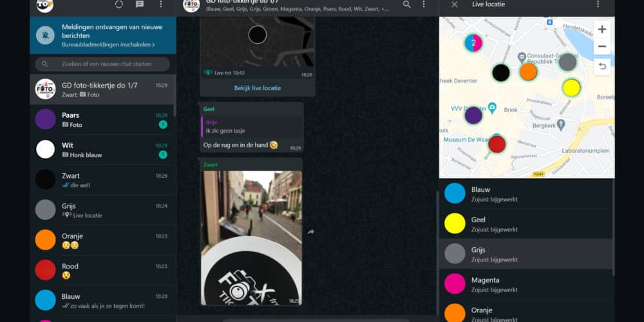Zoom out on the map

pos(601,46)
